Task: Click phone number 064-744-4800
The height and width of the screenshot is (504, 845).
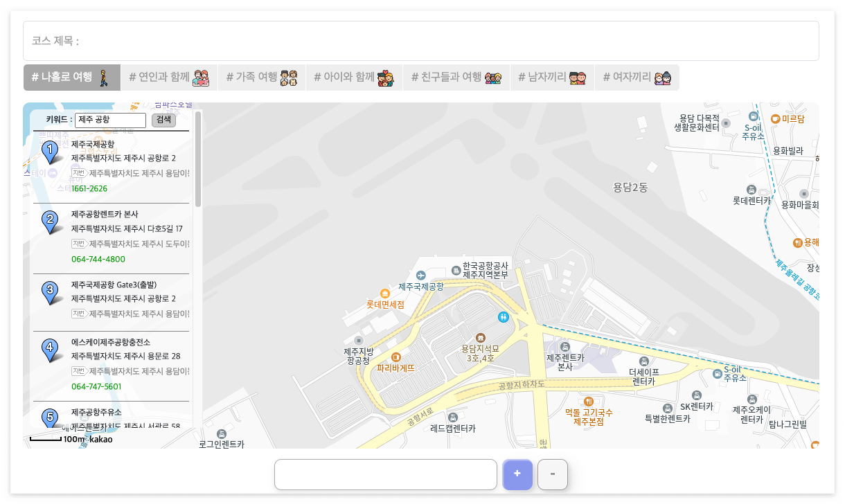Action: [x=98, y=259]
